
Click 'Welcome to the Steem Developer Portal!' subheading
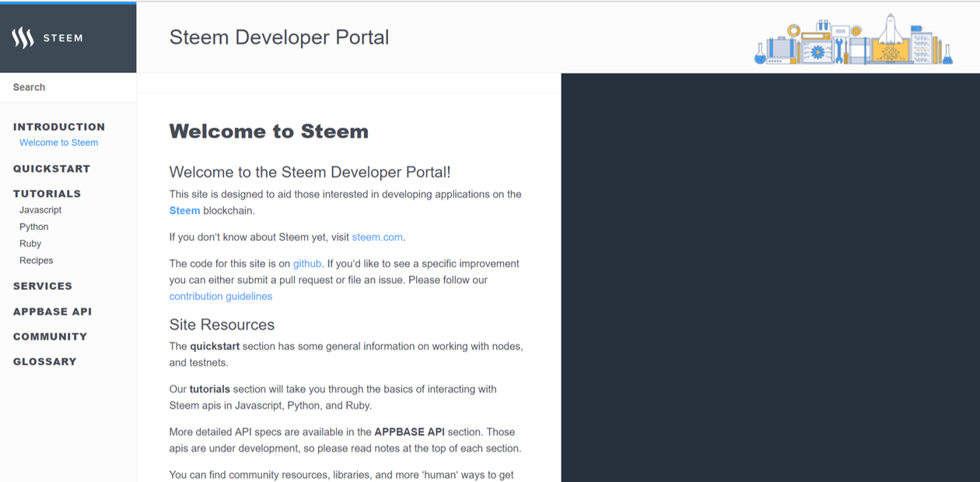(x=310, y=173)
